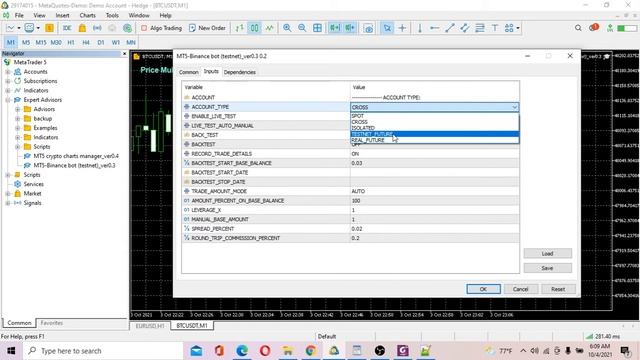This screenshot has width=640, height=360.
Task: Expand the Accounts node in Navigator
Action: pyautogui.click(x=8, y=72)
